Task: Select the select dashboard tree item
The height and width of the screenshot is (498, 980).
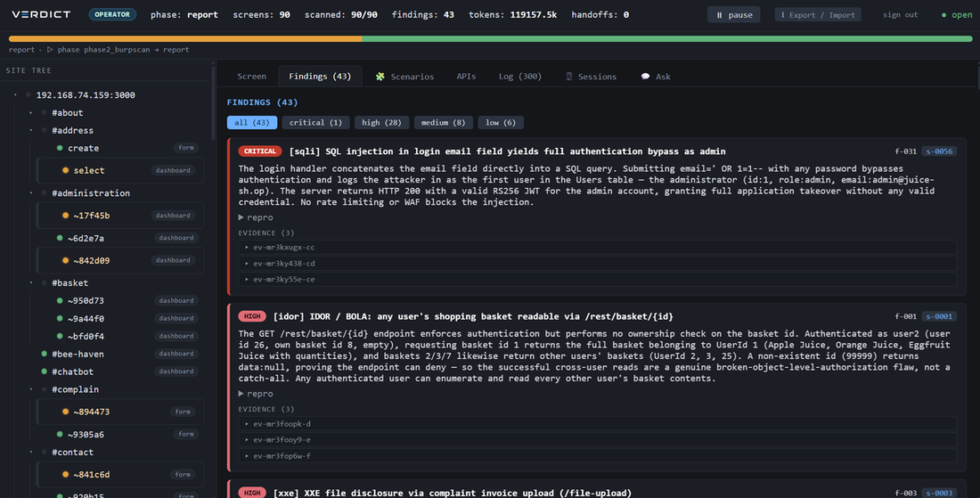Action: click(121, 170)
